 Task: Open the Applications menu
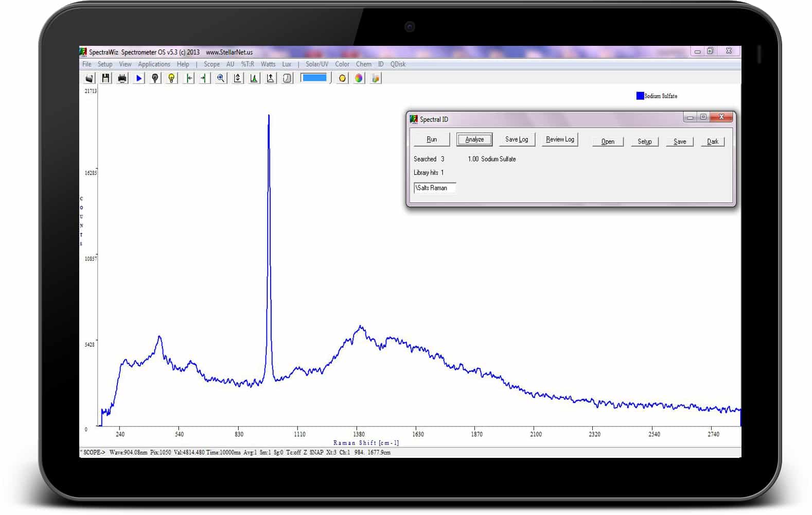pyautogui.click(x=154, y=64)
